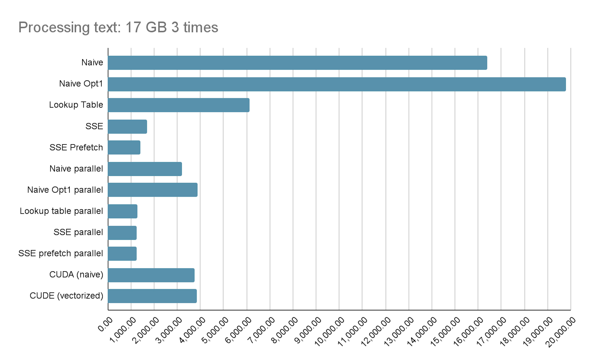Click the 10,000.00 axis tick label
This screenshot has width=589, height=364.
pyautogui.click(x=330, y=332)
